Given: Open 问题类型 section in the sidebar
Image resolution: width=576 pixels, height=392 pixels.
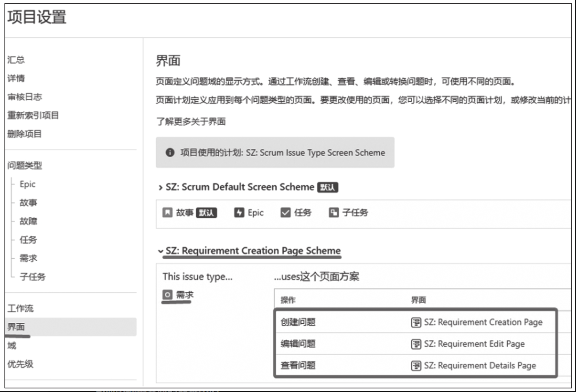Looking at the screenshot, I should point(24,165).
